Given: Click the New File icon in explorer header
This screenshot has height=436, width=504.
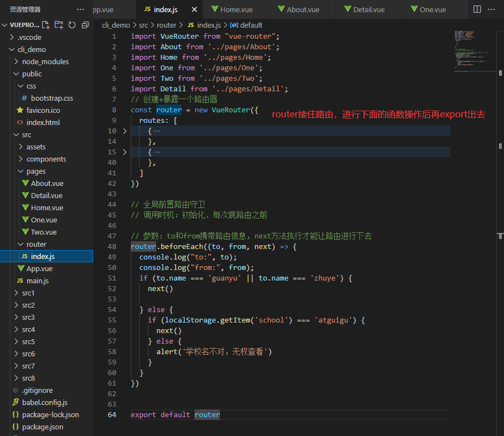Looking at the screenshot, I should tap(46, 25).
